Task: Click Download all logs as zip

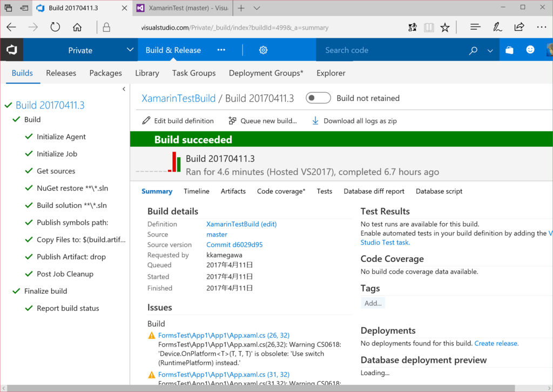Action: tap(354, 121)
